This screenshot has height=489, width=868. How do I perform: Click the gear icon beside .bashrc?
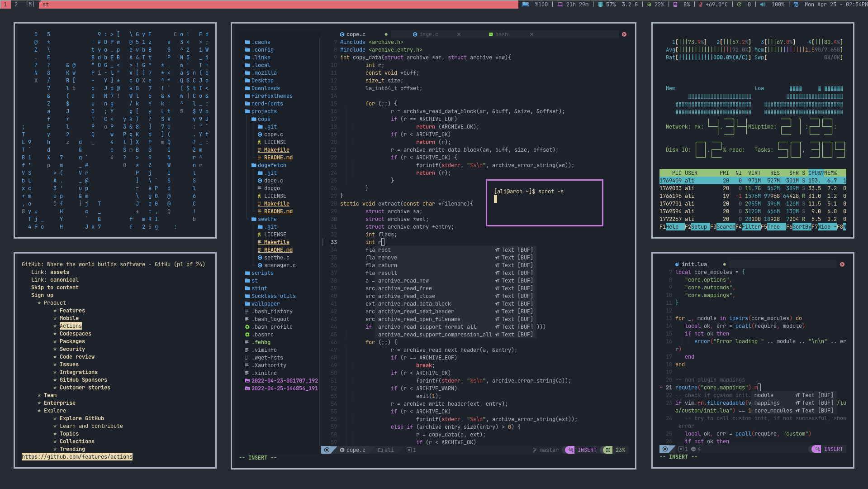[x=247, y=335]
